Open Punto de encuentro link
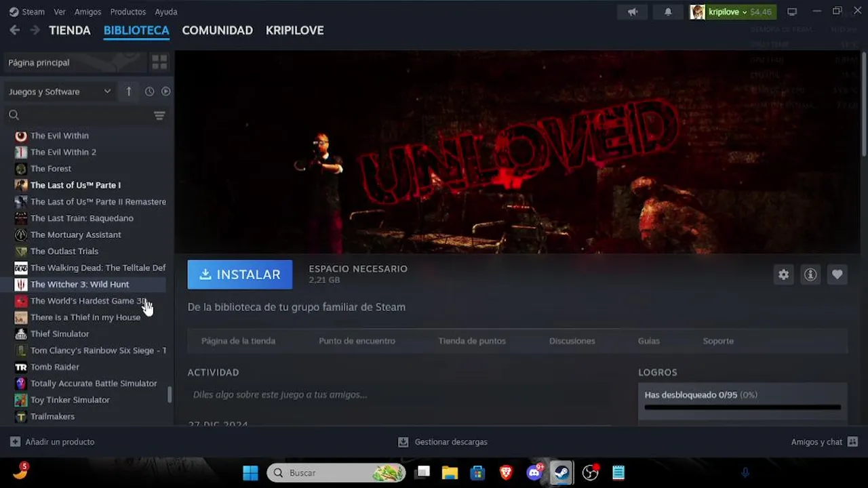This screenshot has width=868, height=488. pos(357,341)
